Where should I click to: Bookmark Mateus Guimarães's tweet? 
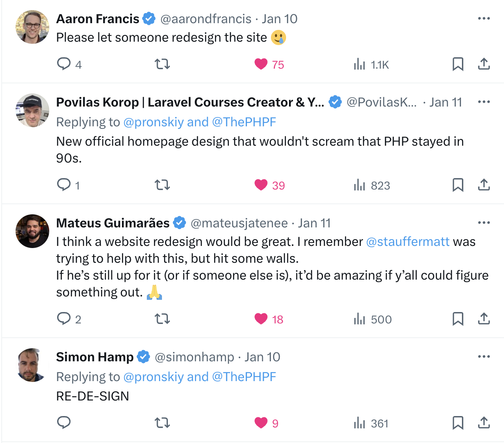click(458, 319)
